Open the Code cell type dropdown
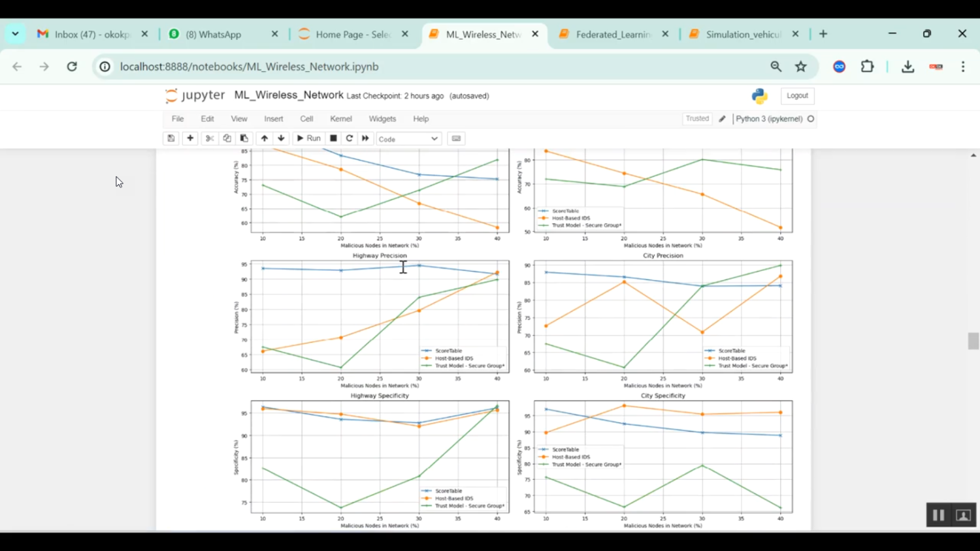This screenshot has width=980, height=551. (x=408, y=138)
